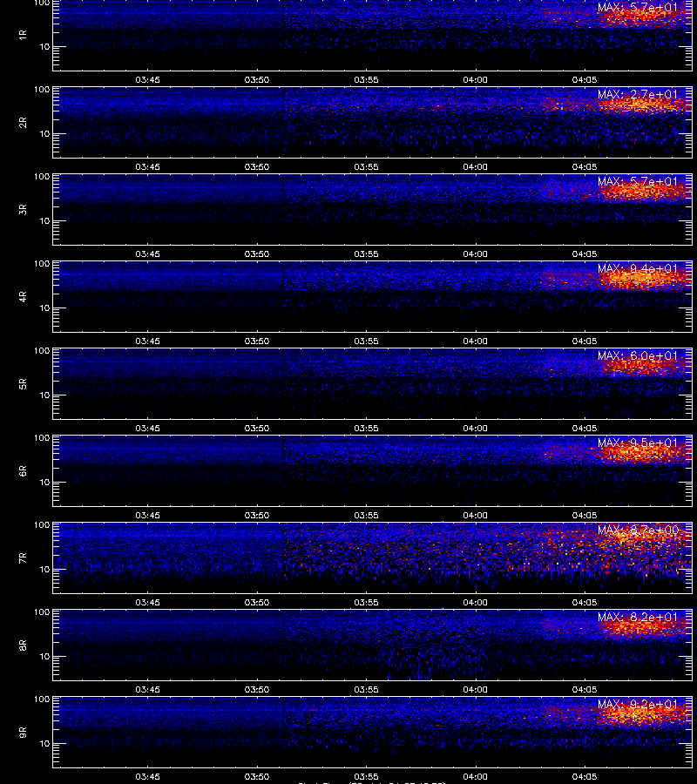The width and height of the screenshot is (697, 784).
Task: Click the 8R panel label
Action: point(23,645)
